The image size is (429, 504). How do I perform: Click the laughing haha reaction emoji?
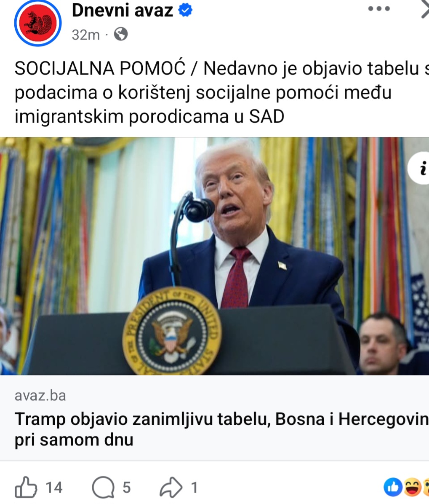(x=412, y=487)
